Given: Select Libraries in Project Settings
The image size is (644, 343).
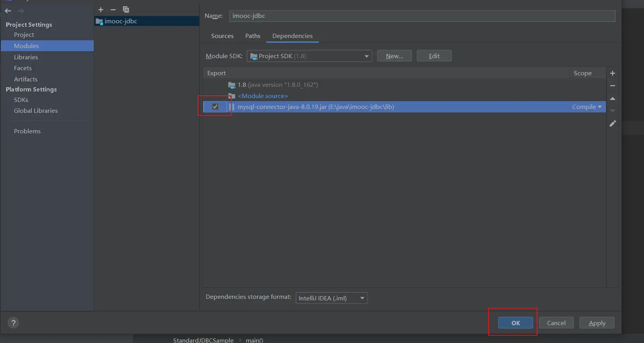Looking at the screenshot, I should (x=26, y=57).
